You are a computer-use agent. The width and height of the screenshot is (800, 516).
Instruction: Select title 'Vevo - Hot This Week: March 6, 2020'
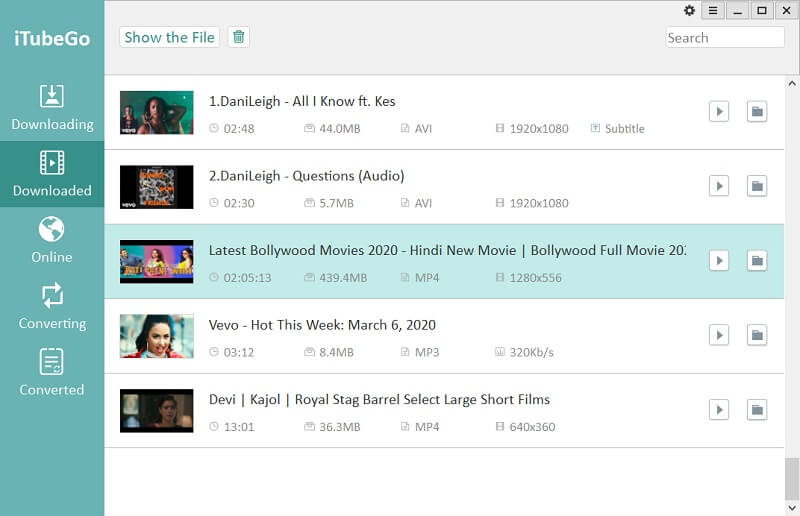(322, 325)
